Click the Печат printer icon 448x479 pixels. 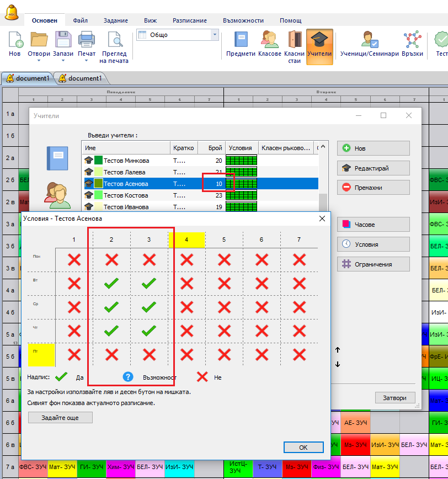coord(87,40)
